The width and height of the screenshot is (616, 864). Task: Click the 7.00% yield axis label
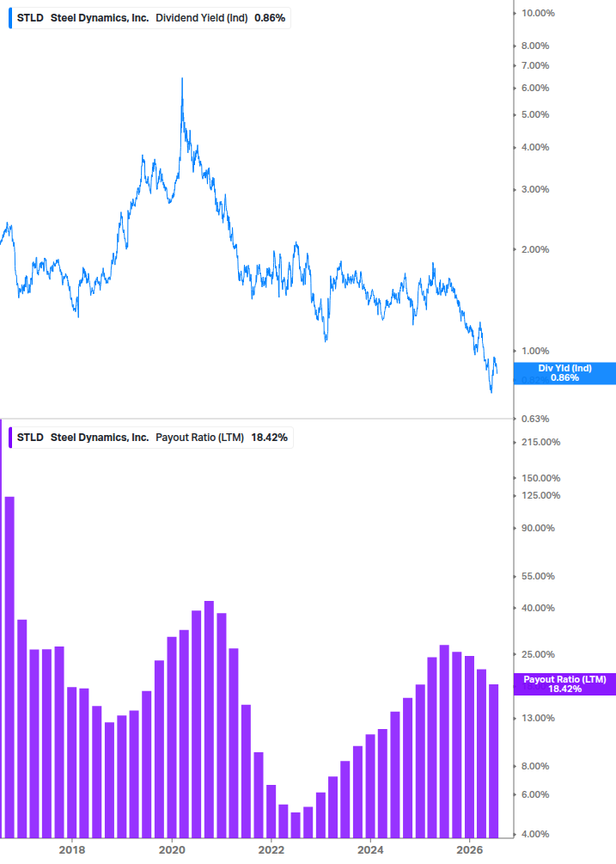(x=535, y=65)
